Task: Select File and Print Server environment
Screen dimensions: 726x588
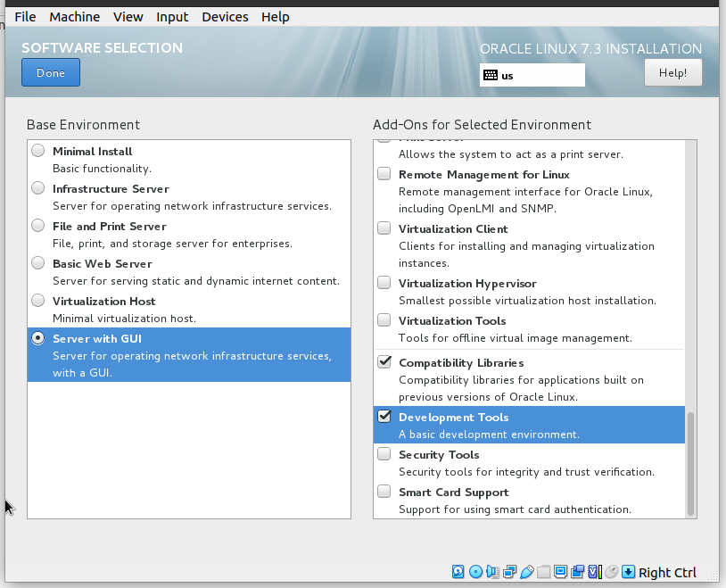Action: click(38, 226)
